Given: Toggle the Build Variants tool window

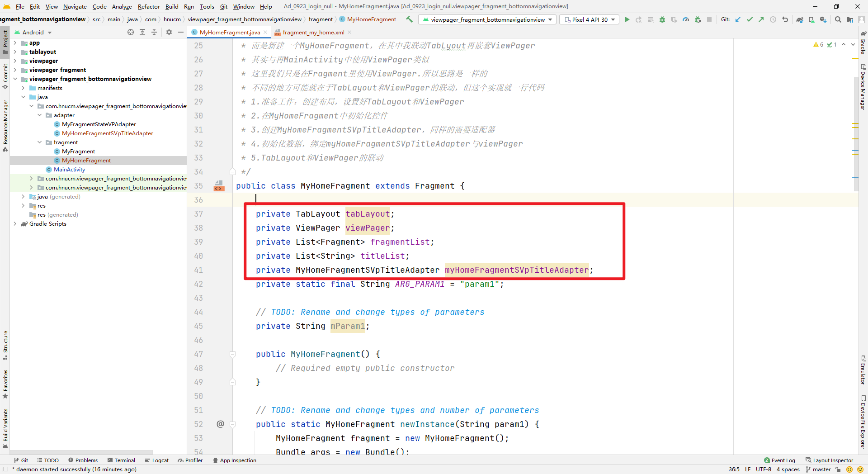Looking at the screenshot, I should tap(5, 428).
